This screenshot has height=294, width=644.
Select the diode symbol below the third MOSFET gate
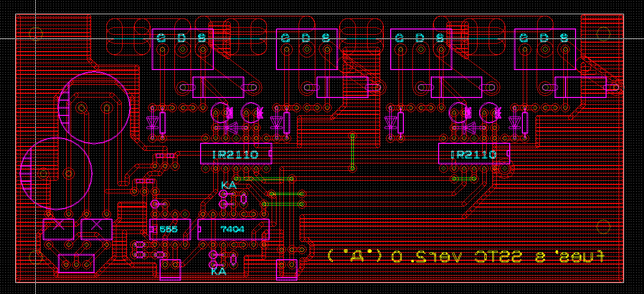[390, 123]
